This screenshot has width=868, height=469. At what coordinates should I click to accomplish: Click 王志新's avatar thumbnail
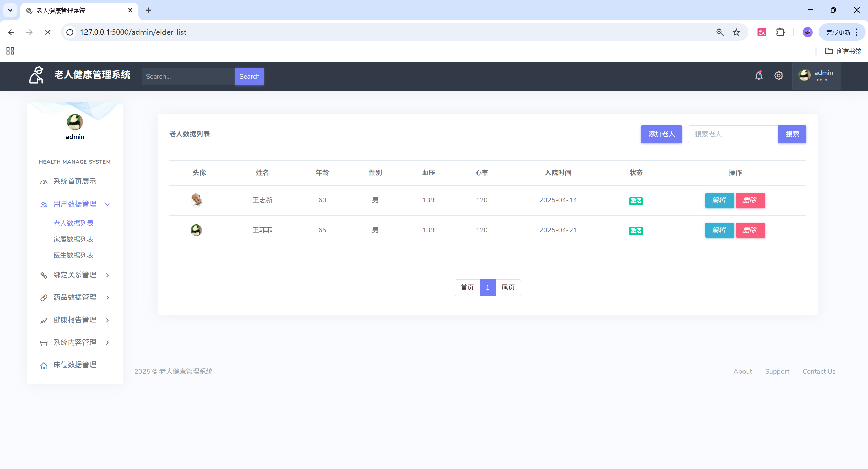[x=196, y=200]
